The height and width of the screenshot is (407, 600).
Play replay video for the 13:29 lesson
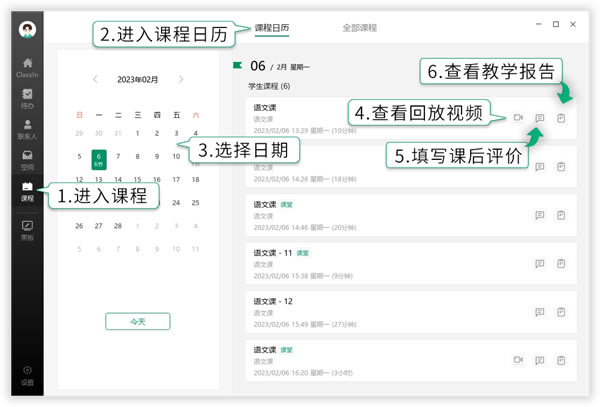coord(518,118)
